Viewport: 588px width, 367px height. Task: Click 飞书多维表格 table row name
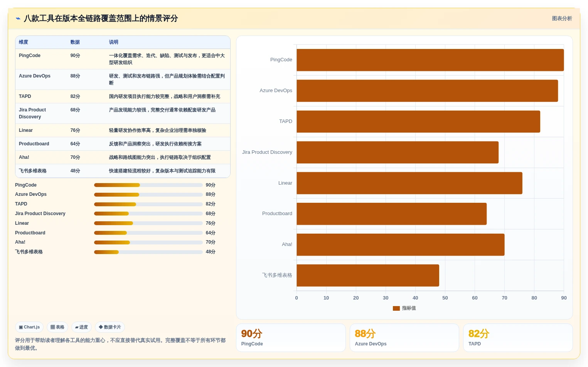pos(33,171)
